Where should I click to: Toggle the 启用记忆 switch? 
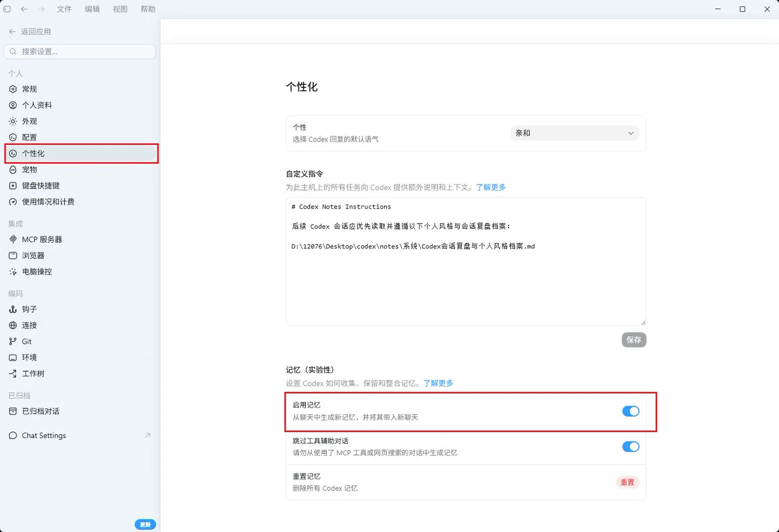[630, 411]
